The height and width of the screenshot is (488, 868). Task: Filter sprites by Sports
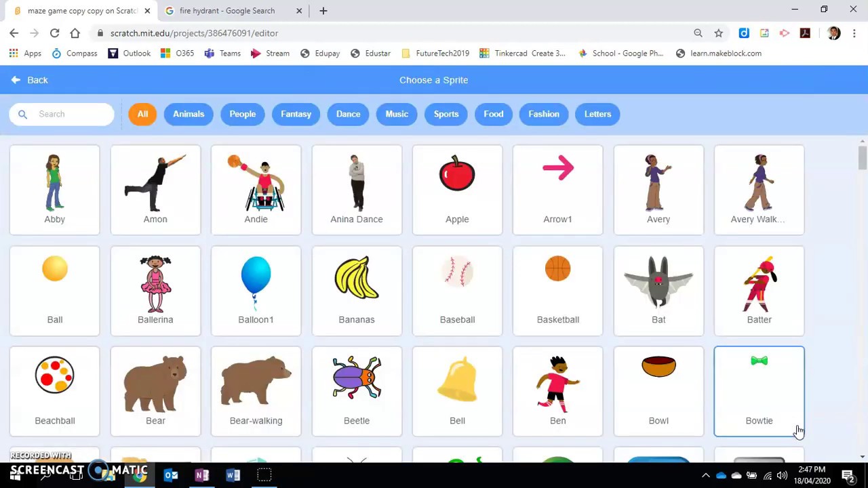tap(446, 114)
